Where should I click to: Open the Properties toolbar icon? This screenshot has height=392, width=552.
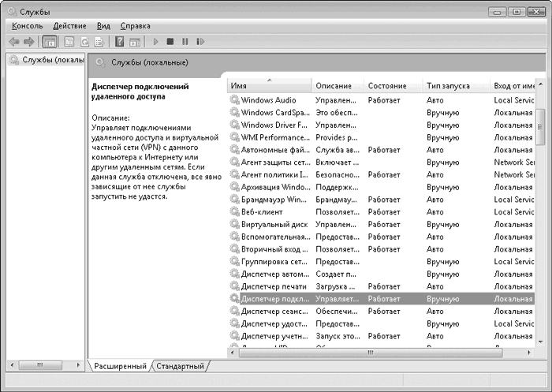tap(68, 41)
